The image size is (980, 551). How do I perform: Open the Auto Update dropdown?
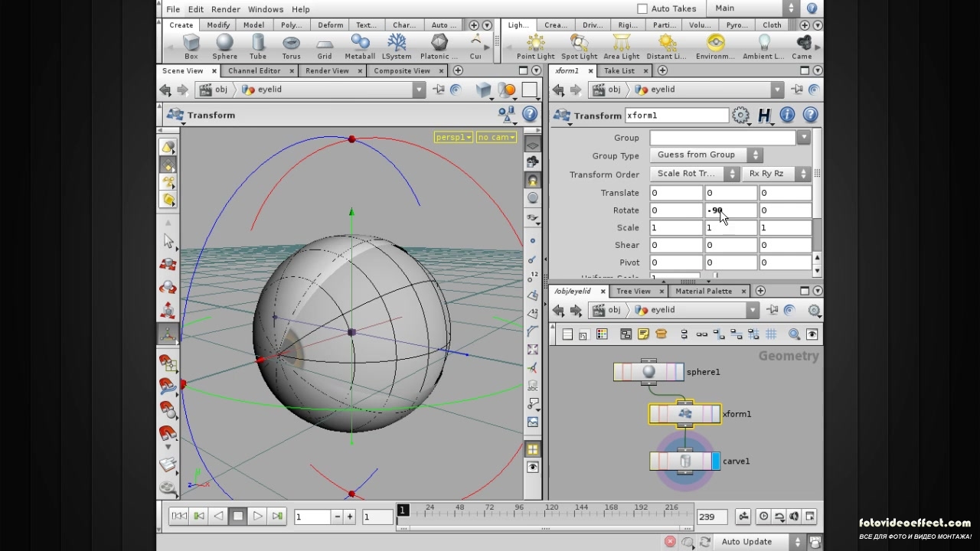[760, 542]
